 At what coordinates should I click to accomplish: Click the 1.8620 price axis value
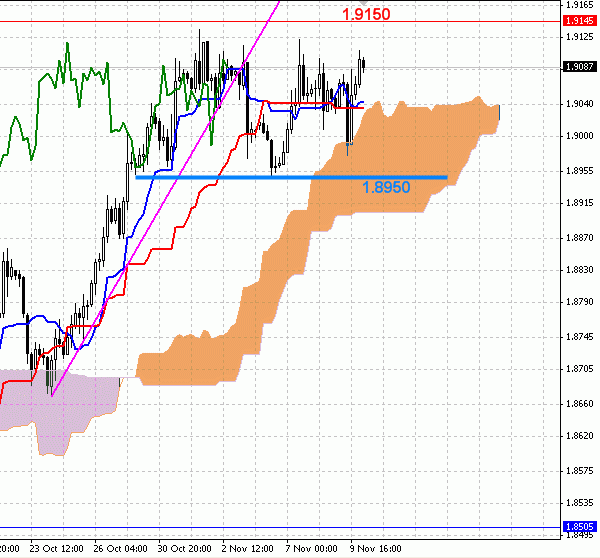tap(579, 436)
